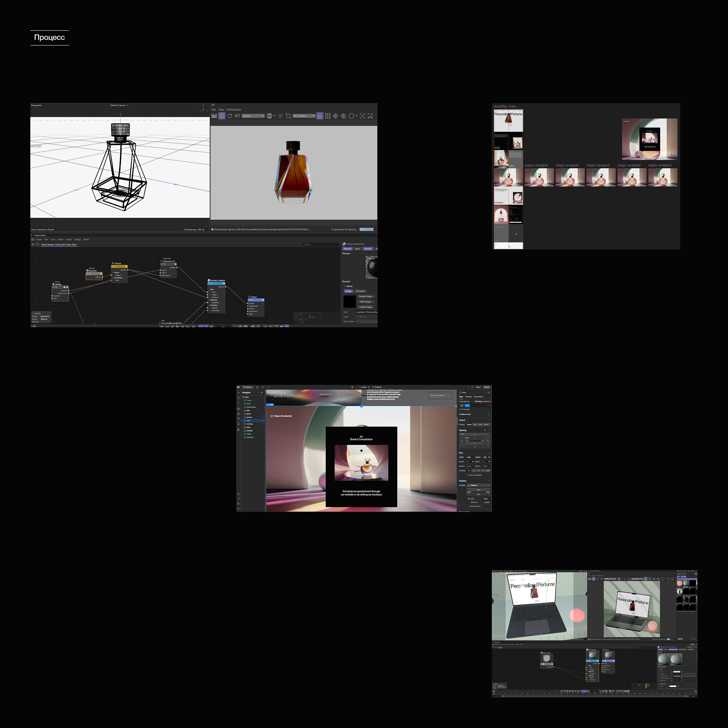Image resolution: width=728 pixels, height=728 pixels.
Task: Click the Publish button in Webflow
Action: (486, 387)
